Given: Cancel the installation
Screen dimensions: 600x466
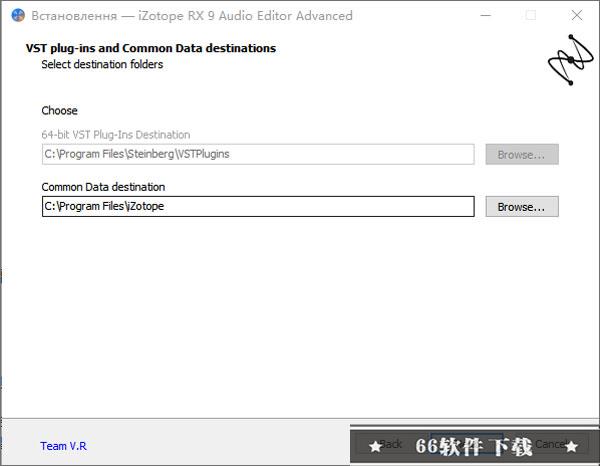Looking at the screenshot, I should click(x=549, y=444).
